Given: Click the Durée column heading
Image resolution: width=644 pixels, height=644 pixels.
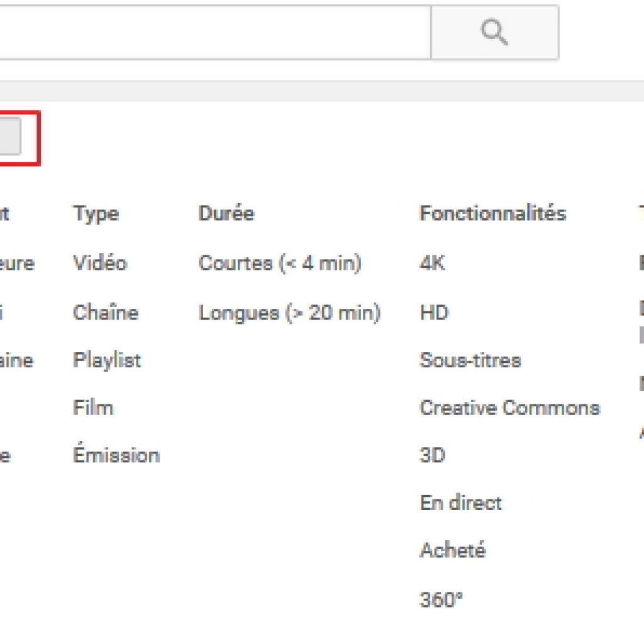Looking at the screenshot, I should pyautogui.click(x=226, y=213).
